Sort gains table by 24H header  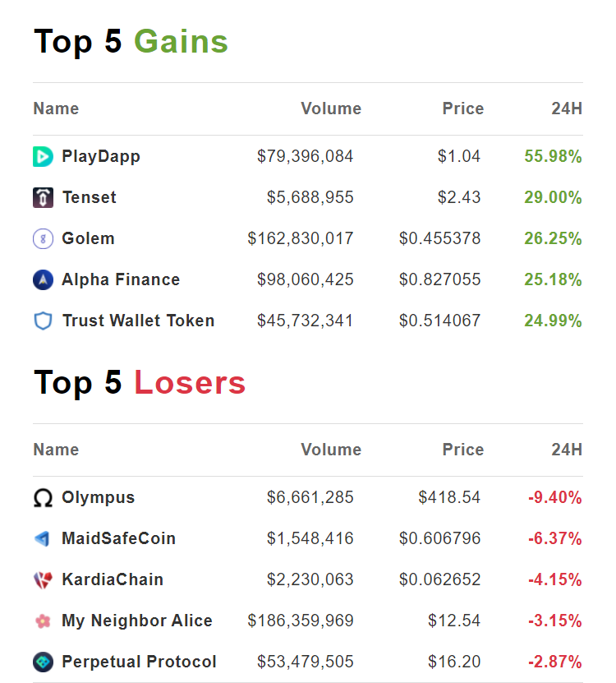pos(567,108)
